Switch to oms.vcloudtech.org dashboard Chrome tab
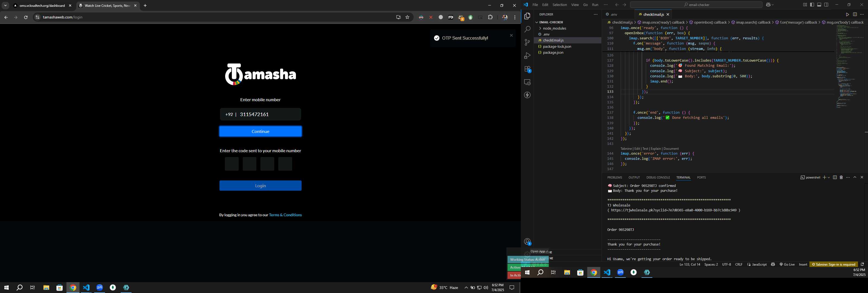This screenshot has width=868, height=293. (x=42, y=6)
